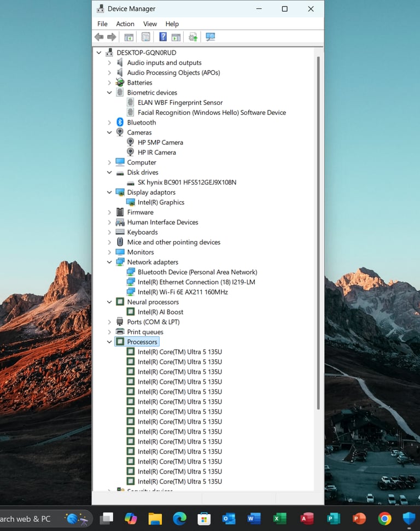Click the Print queues printer icon
420x531 pixels.
[120, 331]
